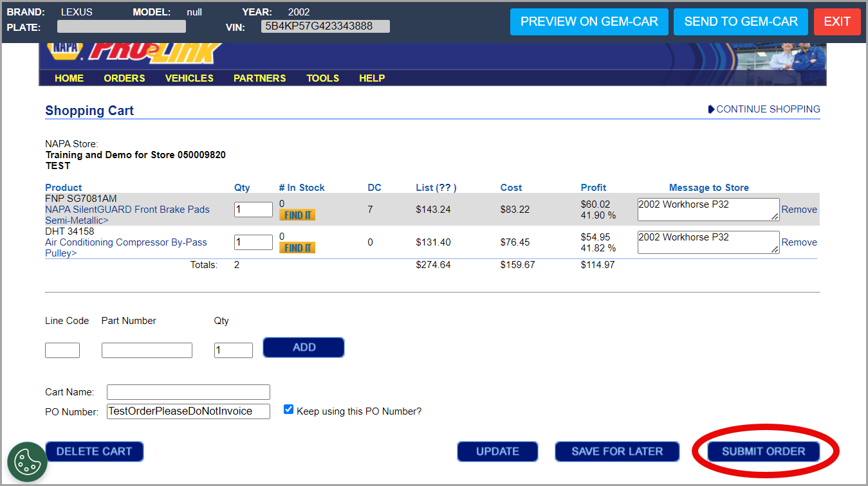Image resolution: width=868 pixels, height=486 pixels.
Task: Remove the Air Conditioning Compressor item
Action: pos(799,242)
